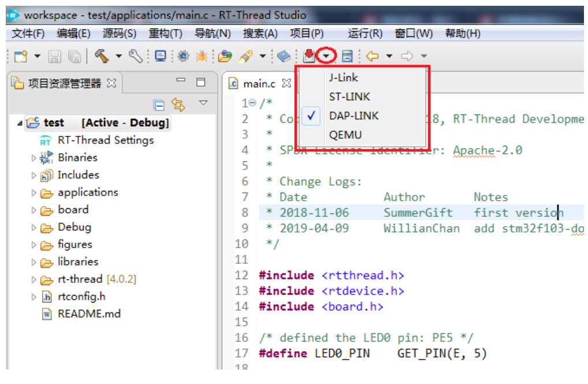Viewport: 588px width, 384px height.
Task: Open the 源码(S) menu
Action: pos(120,34)
